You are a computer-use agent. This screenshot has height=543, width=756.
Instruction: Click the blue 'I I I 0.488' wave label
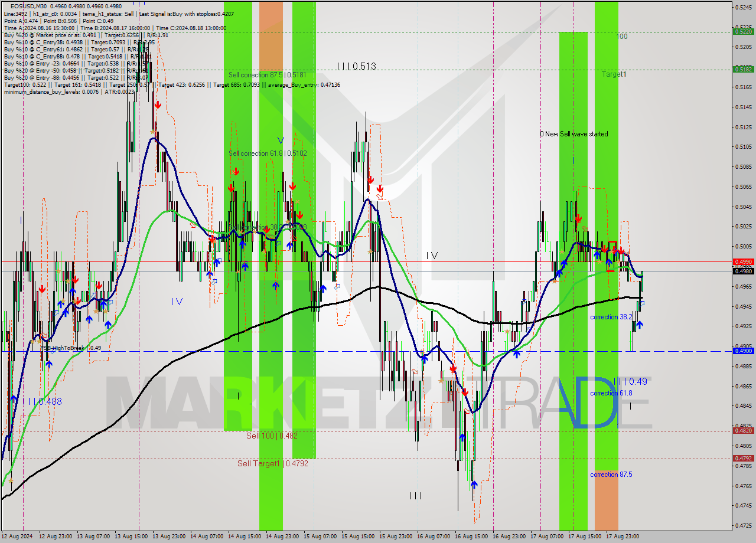[x=43, y=401]
